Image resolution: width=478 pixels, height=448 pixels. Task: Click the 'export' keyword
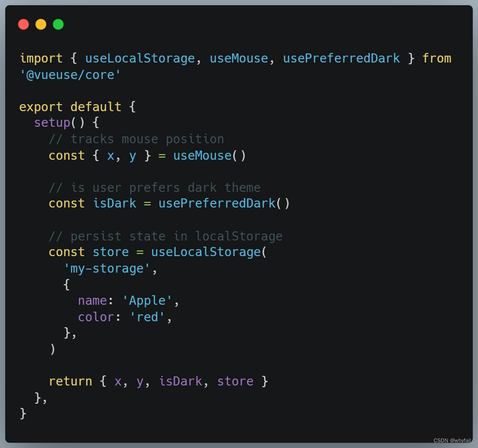click(41, 107)
